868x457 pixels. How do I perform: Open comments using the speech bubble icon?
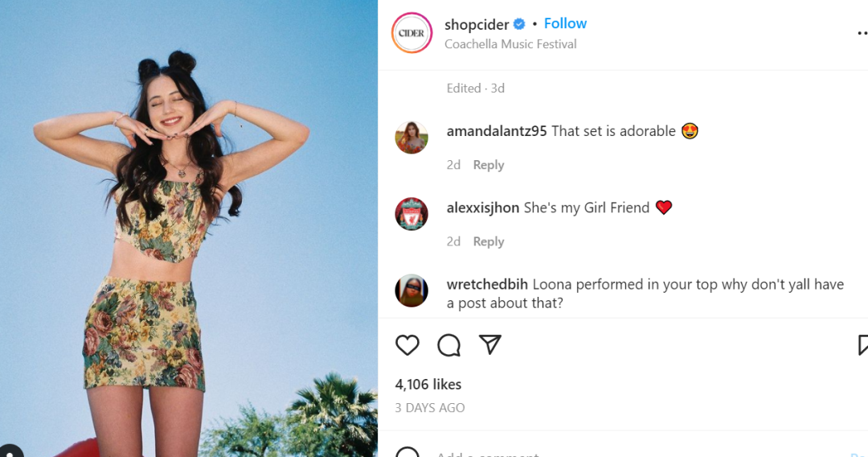(448, 345)
